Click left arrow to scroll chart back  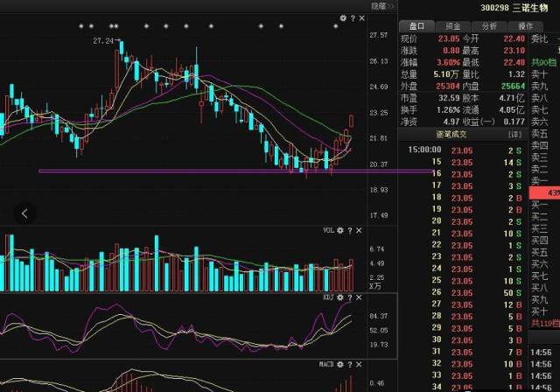point(24,213)
